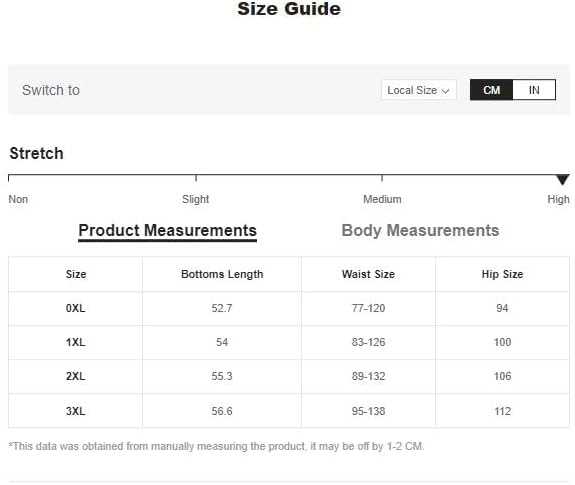Switch units to CM
575x485 pixels.
tap(491, 90)
